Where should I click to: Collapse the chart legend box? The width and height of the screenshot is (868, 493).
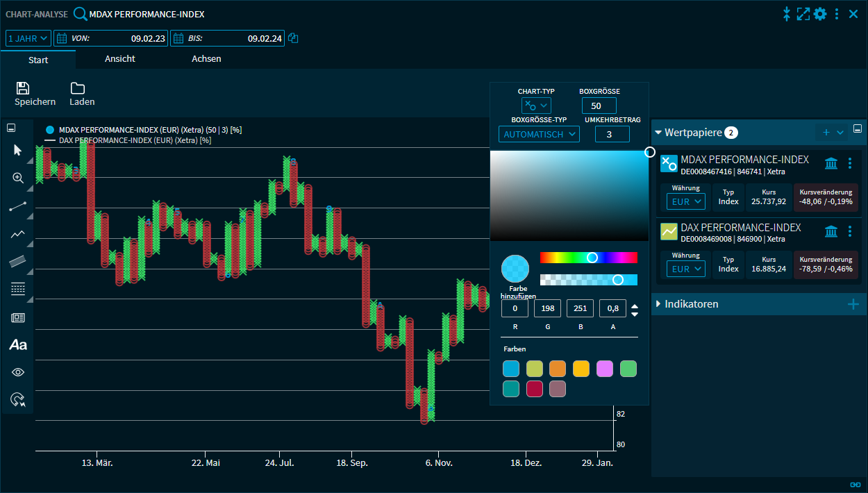[x=11, y=128]
